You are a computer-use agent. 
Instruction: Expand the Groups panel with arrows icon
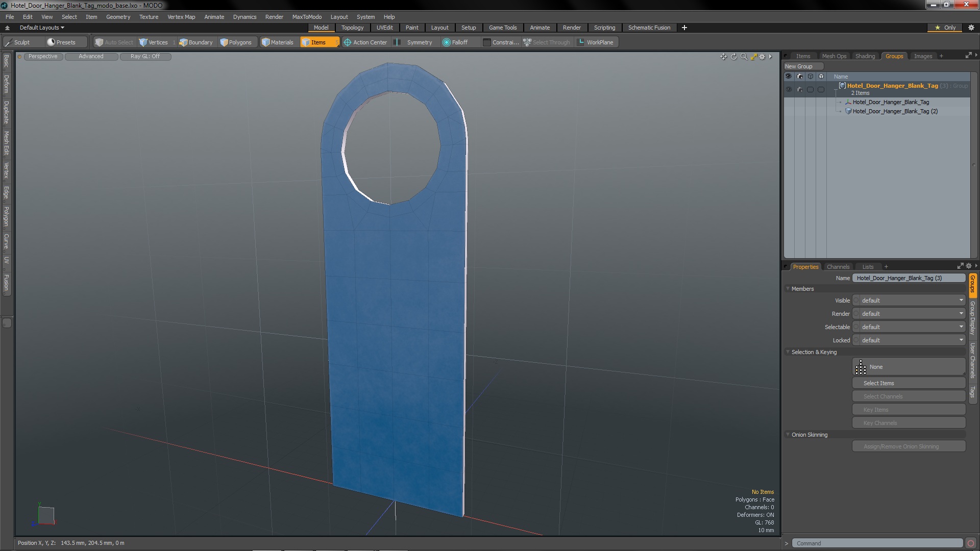click(968, 56)
